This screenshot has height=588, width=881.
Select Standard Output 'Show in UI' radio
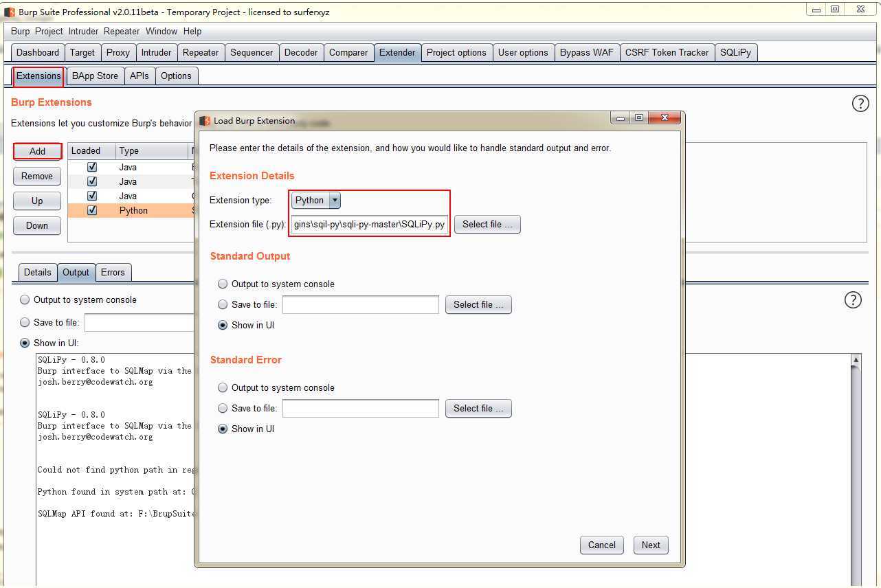223,325
